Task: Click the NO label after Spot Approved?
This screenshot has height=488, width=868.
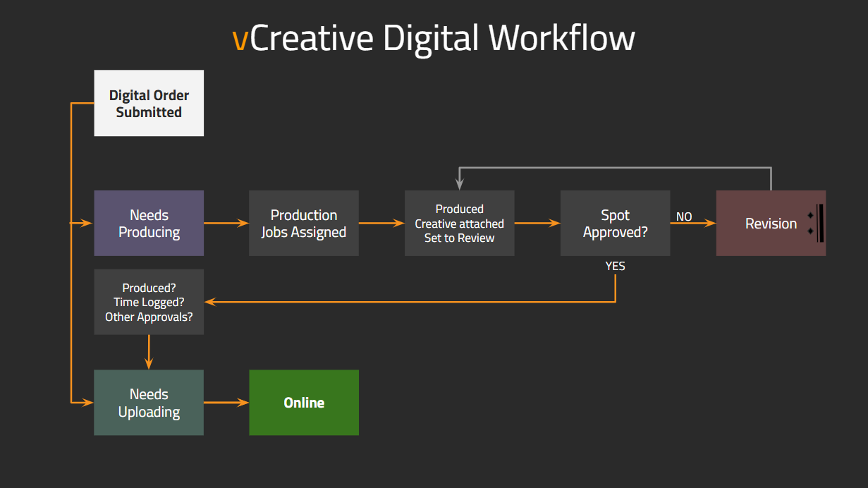Action: point(684,216)
